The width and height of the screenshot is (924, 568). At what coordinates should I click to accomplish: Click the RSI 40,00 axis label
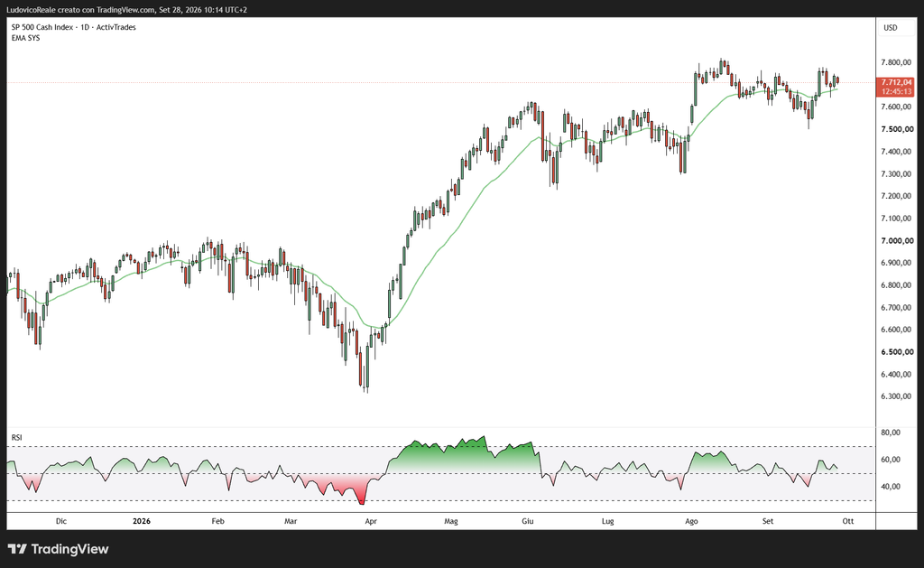pos(891,487)
